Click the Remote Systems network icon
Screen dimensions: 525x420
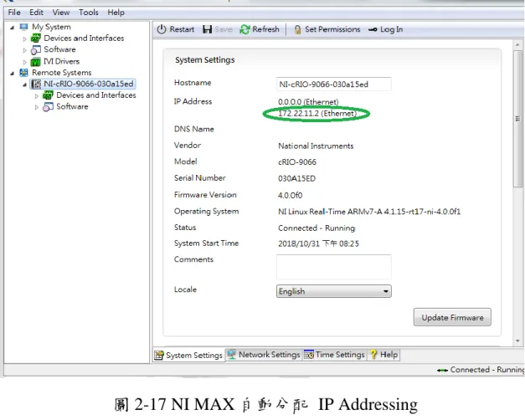(23, 73)
